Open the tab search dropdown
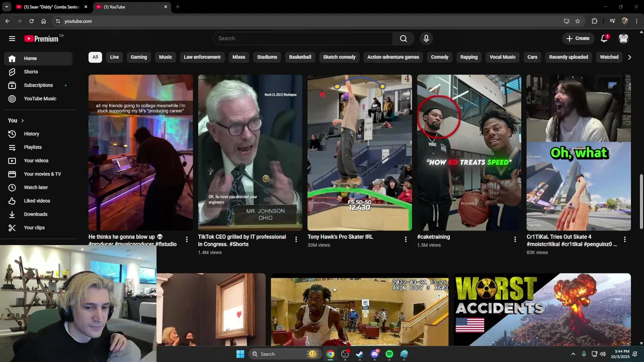The width and height of the screenshot is (644, 362). [7, 7]
